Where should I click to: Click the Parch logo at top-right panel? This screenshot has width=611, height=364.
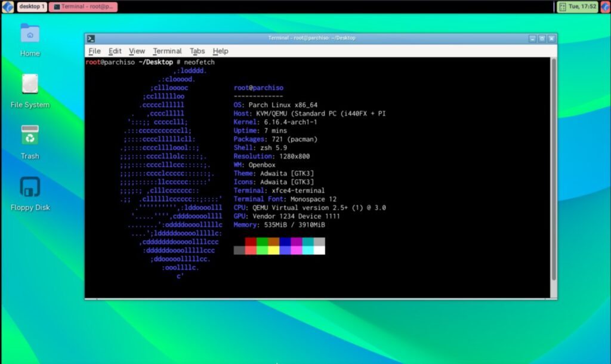604,7
